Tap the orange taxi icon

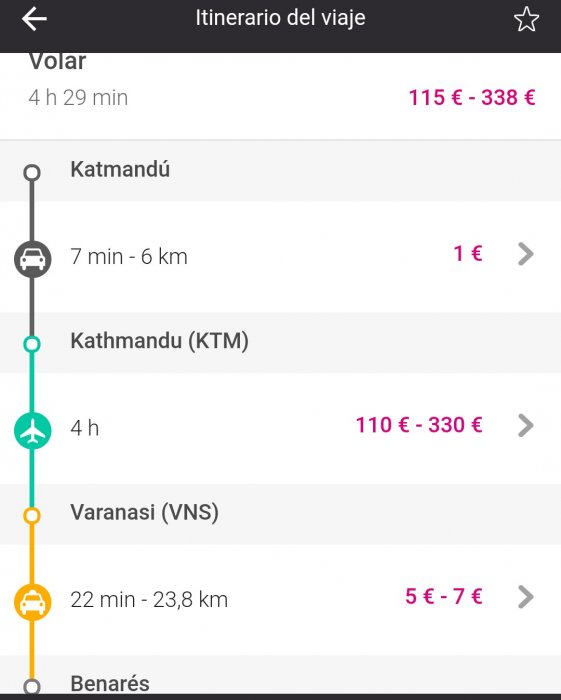pyautogui.click(x=33, y=602)
